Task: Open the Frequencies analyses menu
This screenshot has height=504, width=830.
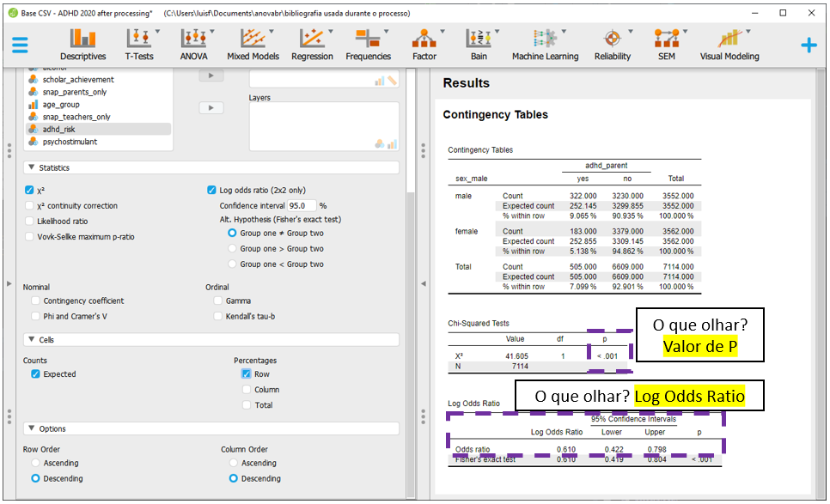Action: point(368,45)
